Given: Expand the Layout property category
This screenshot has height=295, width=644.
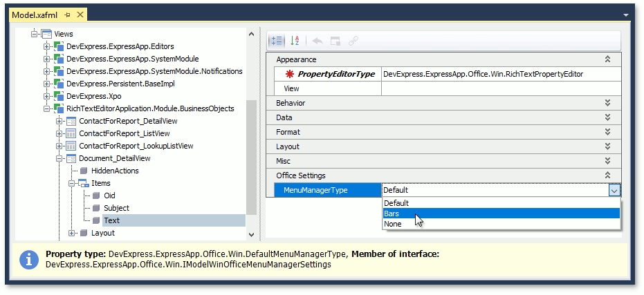Looking at the screenshot, I should 608,146.
